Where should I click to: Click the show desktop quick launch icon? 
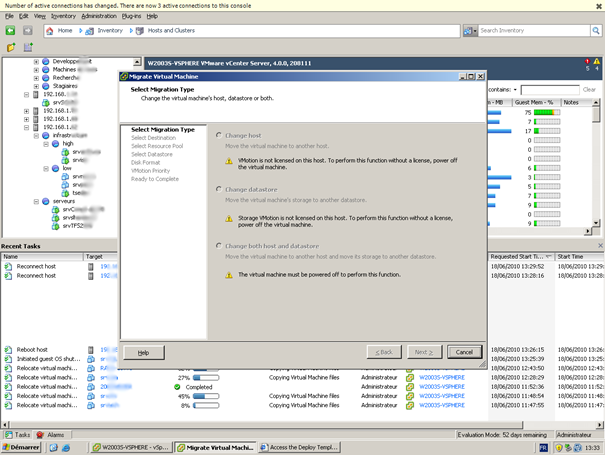point(54,448)
